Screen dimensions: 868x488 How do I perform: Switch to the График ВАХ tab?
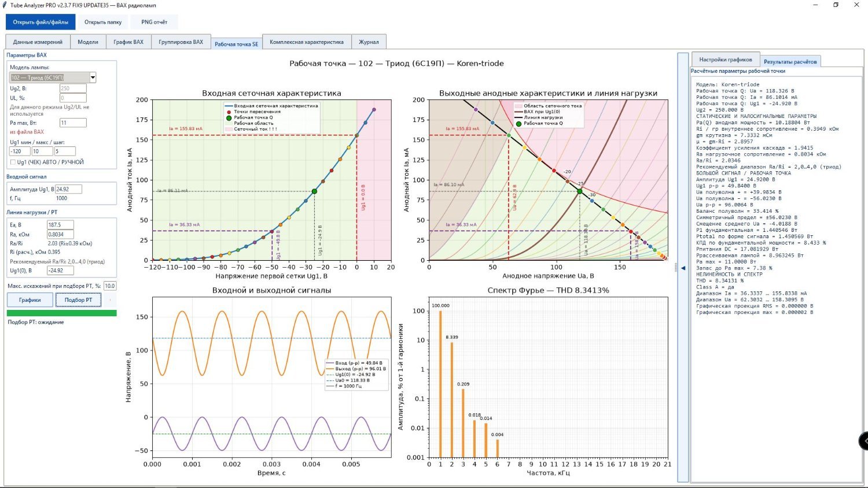(x=128, y=42)
